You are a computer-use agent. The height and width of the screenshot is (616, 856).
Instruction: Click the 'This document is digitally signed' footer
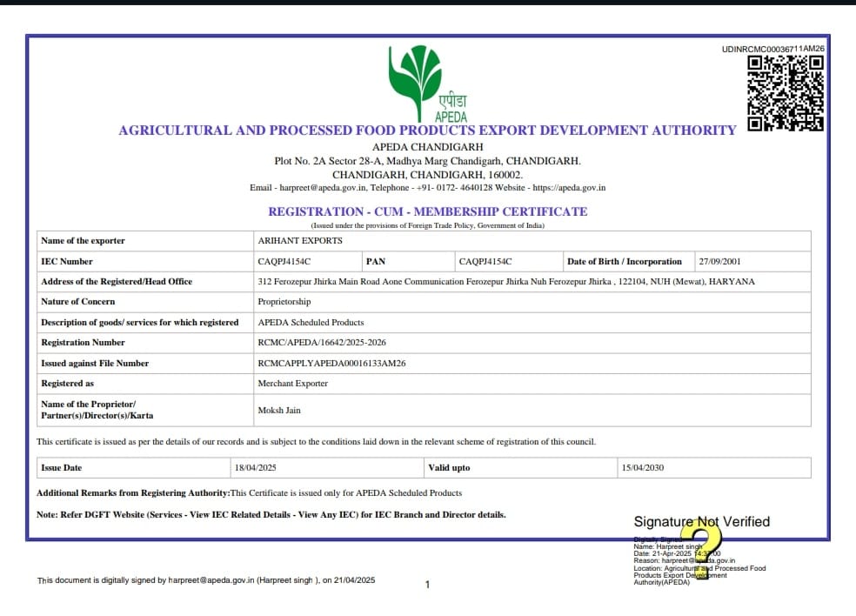point(206,580)
